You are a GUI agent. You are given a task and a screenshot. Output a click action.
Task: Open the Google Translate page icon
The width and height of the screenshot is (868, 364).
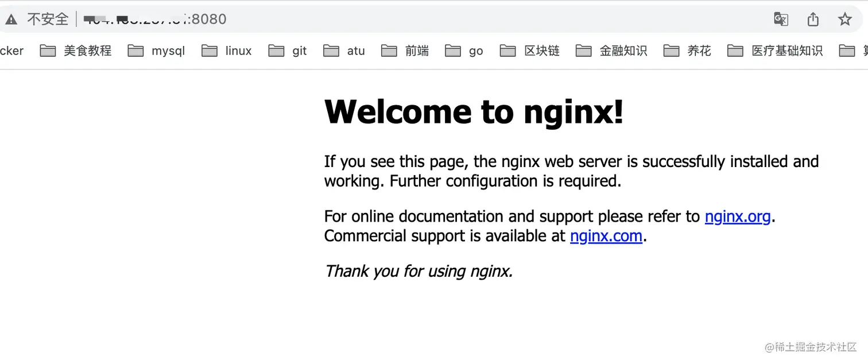point(781,20)
